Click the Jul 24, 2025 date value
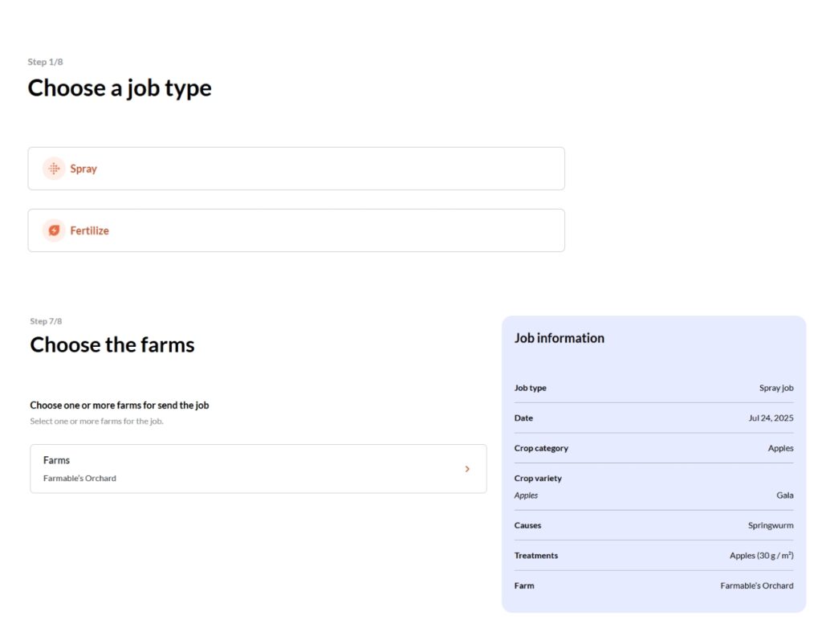Image resolution: width=822 pixels, height=644 pixels. coord(771,418)
